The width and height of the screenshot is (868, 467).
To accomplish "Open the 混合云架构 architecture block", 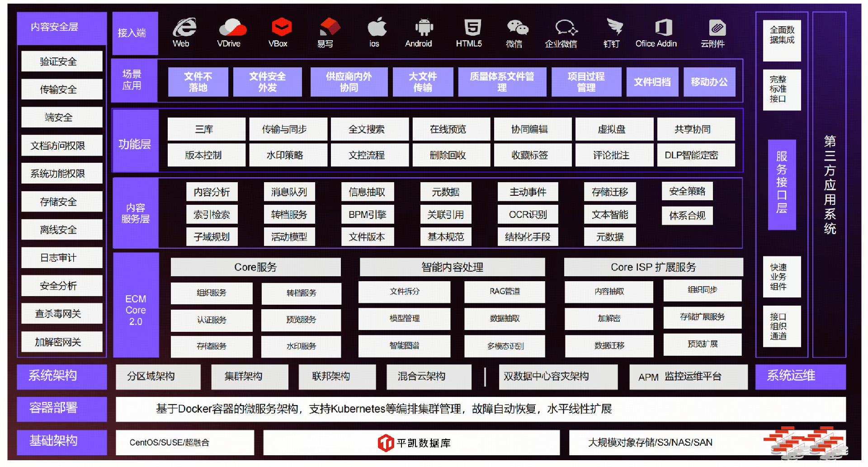I will pyautogui.click(x=428, y=377).
